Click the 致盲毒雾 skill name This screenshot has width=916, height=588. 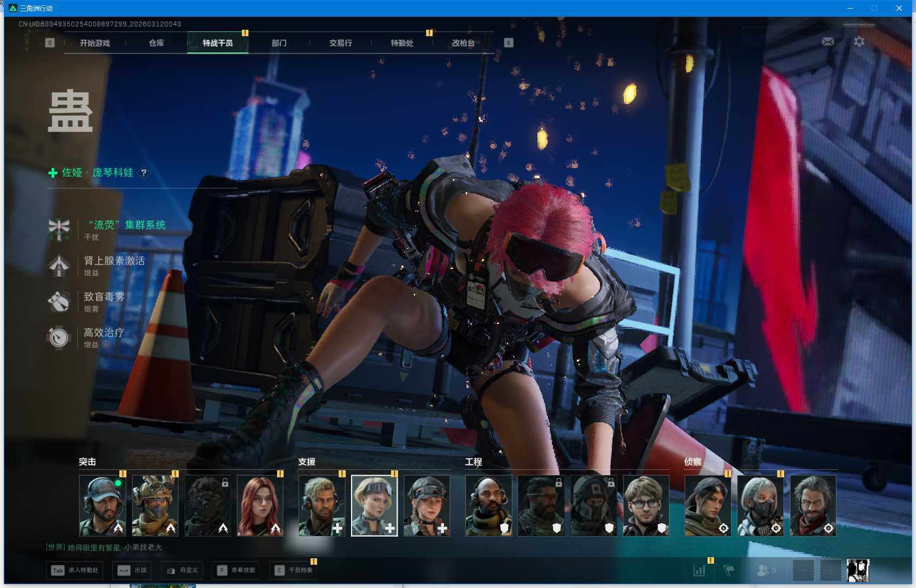pos(104,297)
